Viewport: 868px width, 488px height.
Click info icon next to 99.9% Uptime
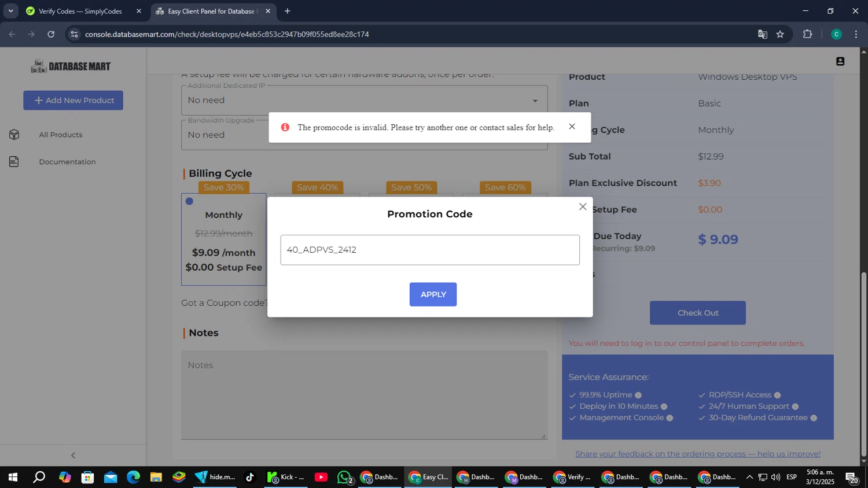[638, 395]
